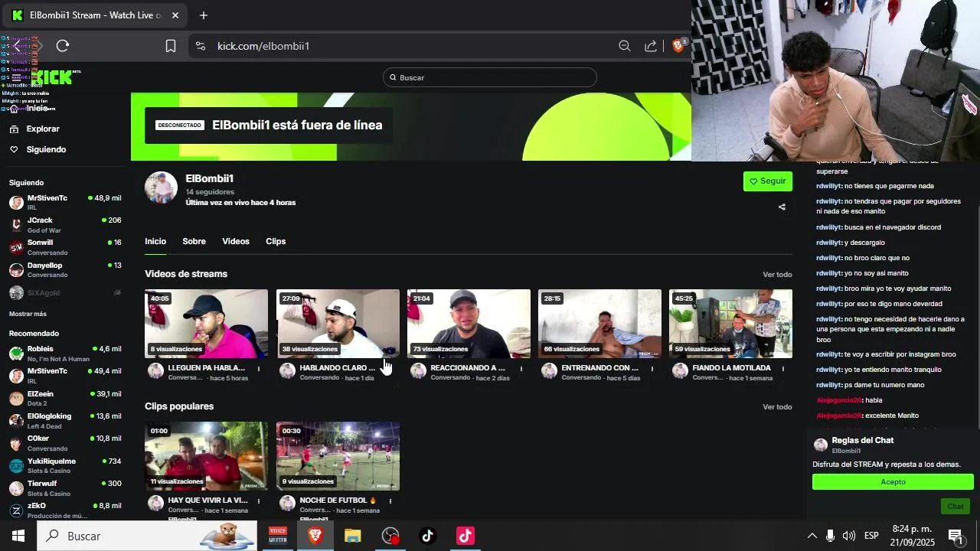
Task: Open Sonwill channel in sidebar
Action: [x=65, y=247]
